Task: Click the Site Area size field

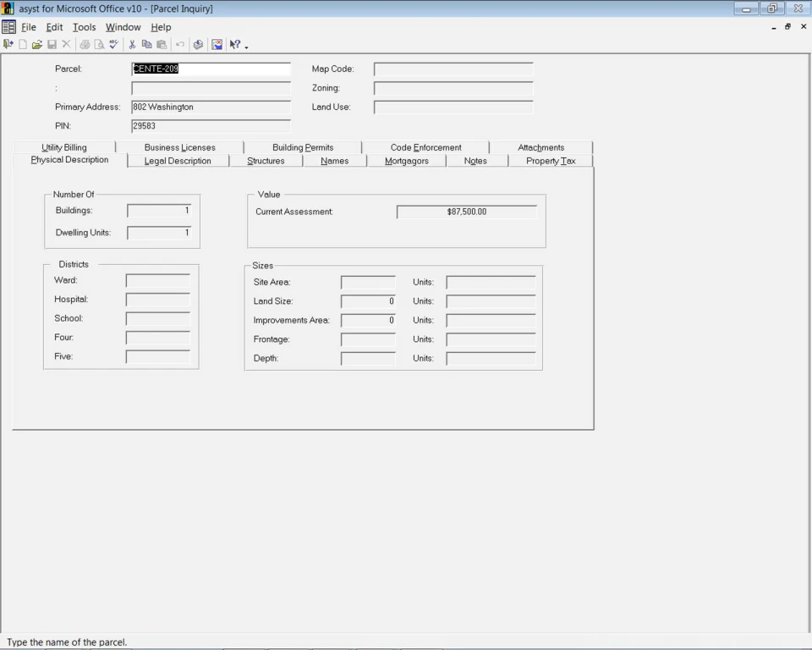Action: (368, 283)
